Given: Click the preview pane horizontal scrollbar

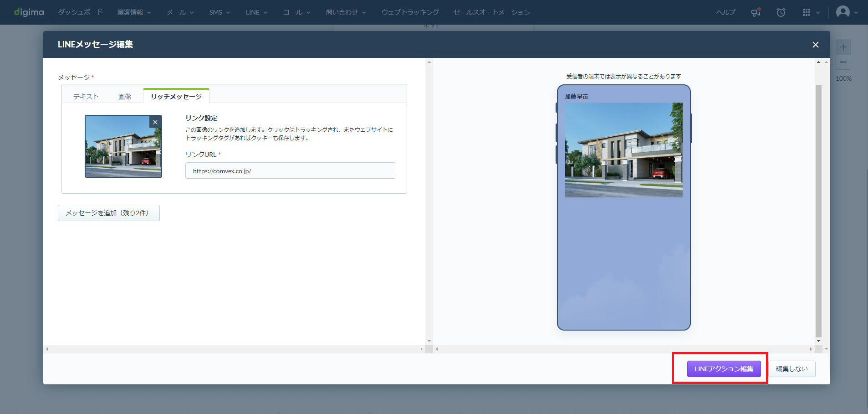Looking at the screenshot, I should point(624,349).
